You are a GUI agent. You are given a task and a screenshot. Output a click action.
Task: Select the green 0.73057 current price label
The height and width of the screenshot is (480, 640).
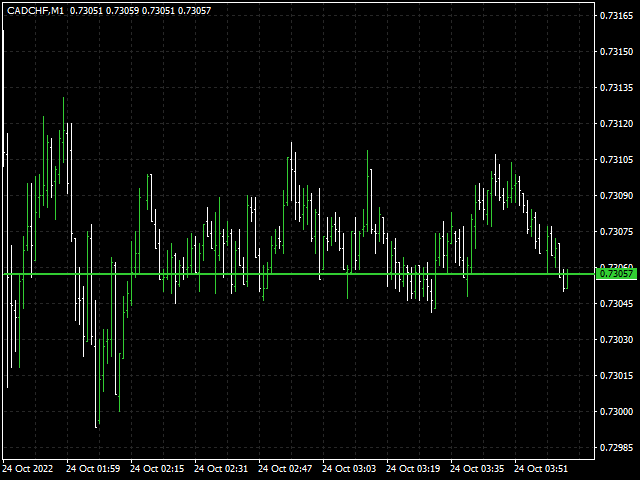coord(616,274)
